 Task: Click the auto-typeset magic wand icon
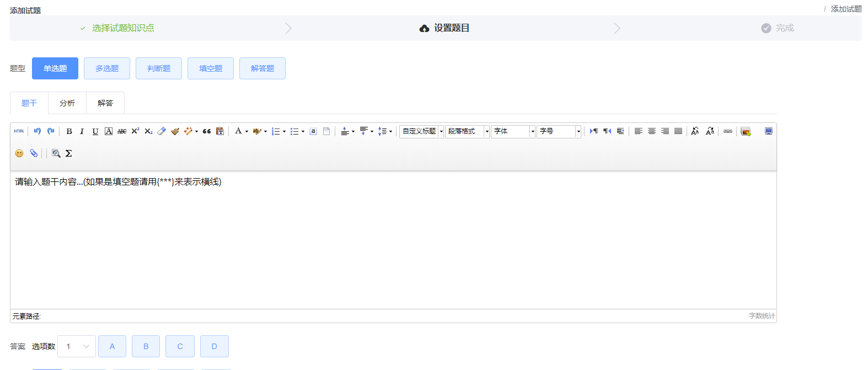coord(189,131)
